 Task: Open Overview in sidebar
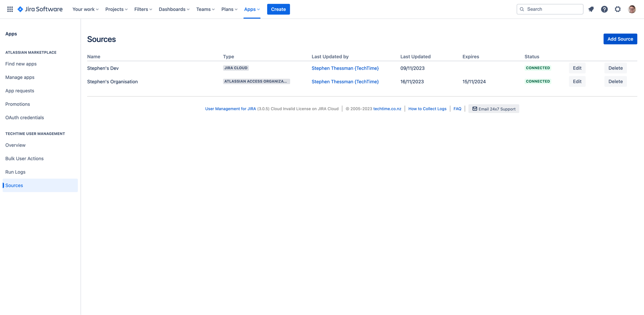tap(15, 145)
